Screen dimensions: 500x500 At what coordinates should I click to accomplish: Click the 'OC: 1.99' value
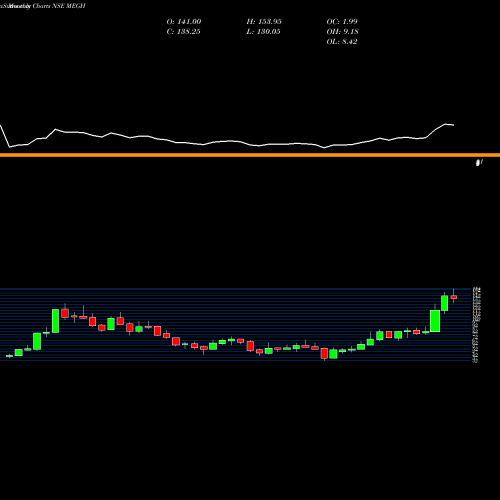[342, 22]
